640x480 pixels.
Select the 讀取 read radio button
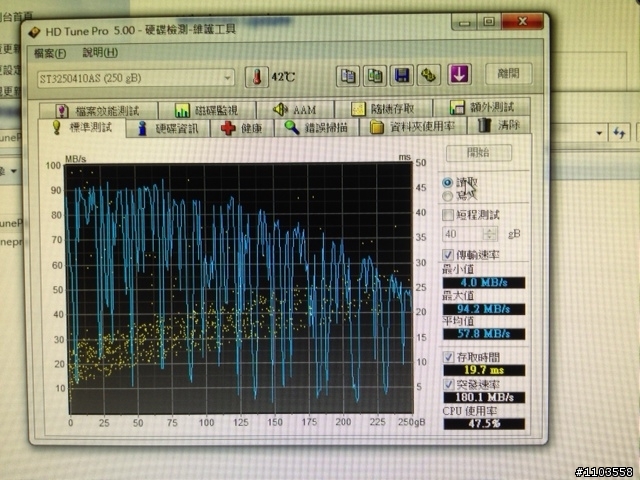(x=448, y=182)
